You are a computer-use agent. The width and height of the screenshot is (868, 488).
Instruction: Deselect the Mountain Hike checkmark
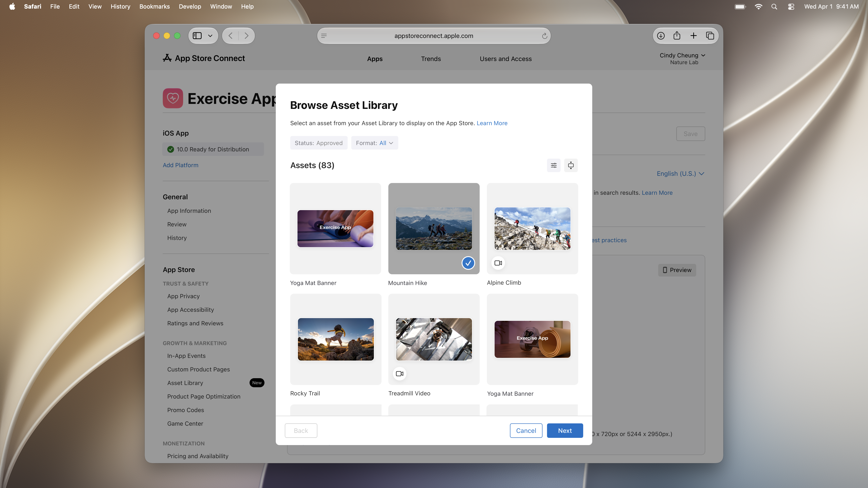point(468,263)
